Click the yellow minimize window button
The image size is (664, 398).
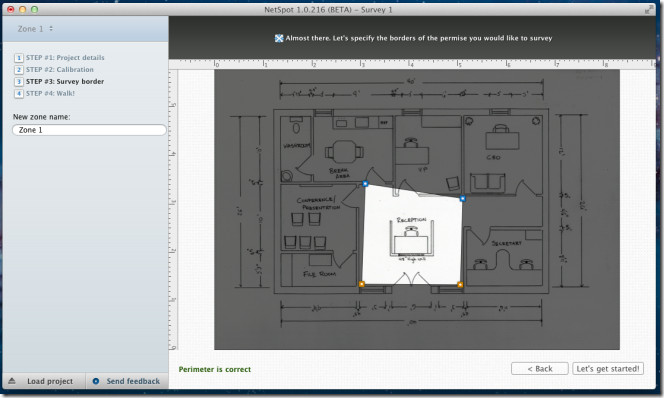(22, 9)
